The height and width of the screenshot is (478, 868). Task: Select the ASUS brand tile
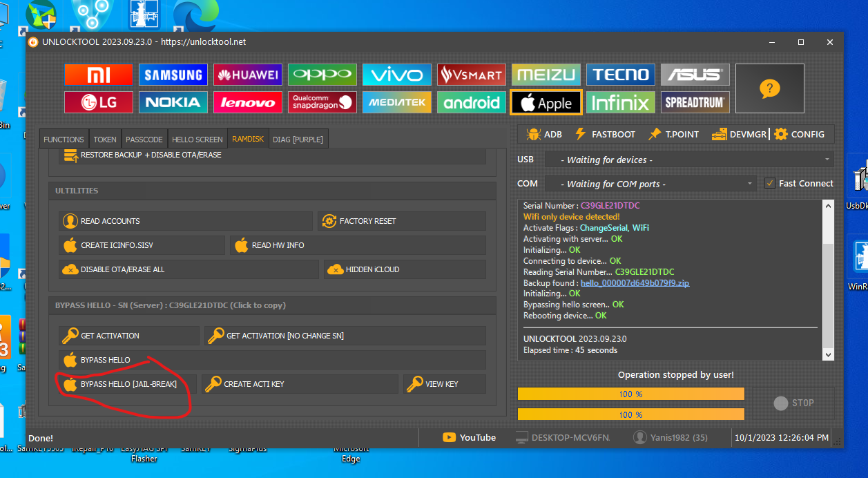(x=695, y=75)
